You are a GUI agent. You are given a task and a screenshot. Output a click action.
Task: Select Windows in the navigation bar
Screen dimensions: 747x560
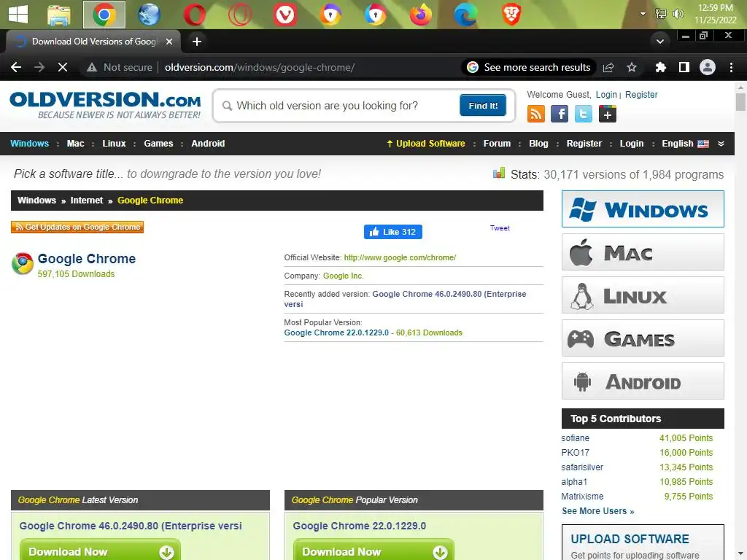coord(29,144)
